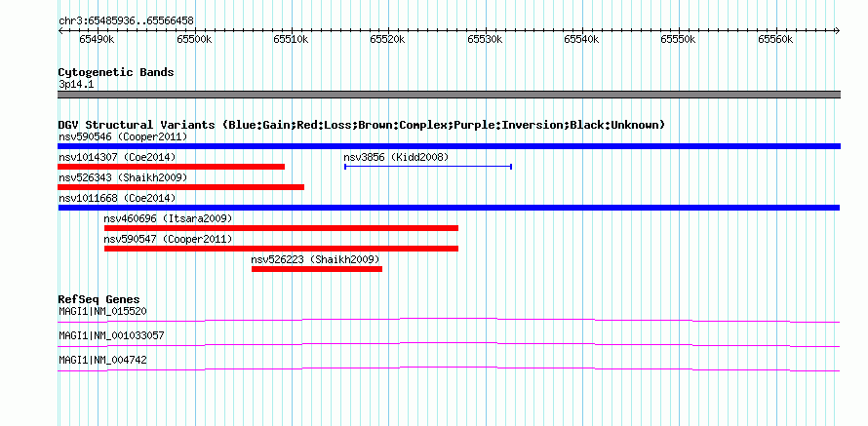
Task: Select the thin blue nsv3856 interval line
Action: pos(428,166)
